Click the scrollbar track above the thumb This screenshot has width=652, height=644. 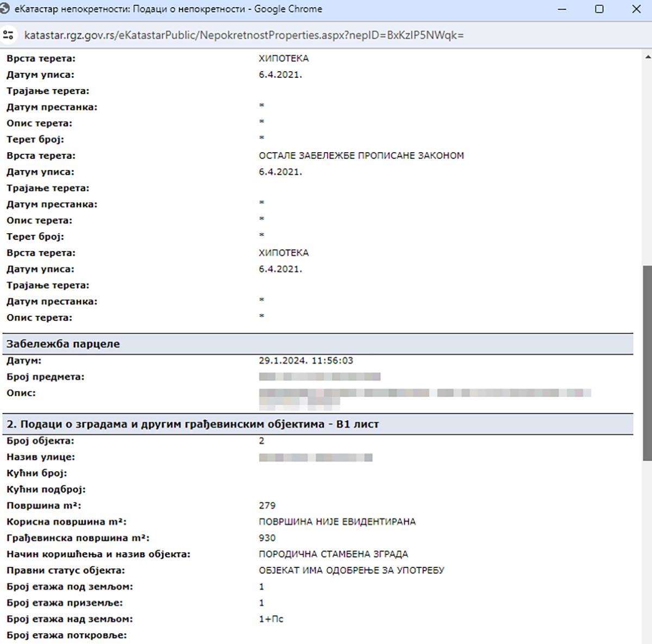(x=647, y=163)
